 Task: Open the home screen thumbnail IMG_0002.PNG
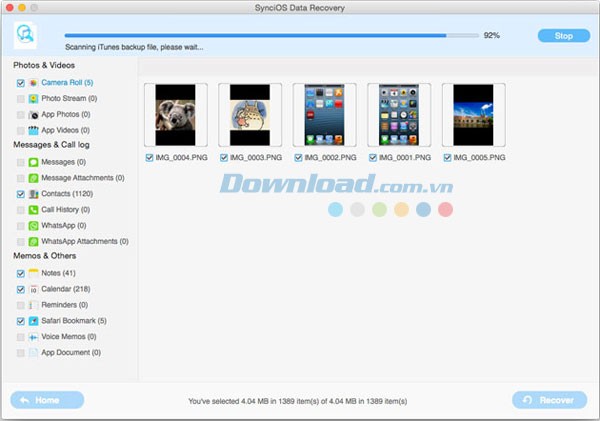pos(324,115)
